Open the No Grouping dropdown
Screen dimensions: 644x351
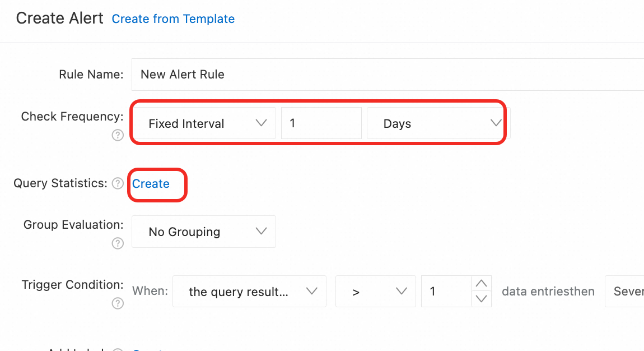click(204, 232)
